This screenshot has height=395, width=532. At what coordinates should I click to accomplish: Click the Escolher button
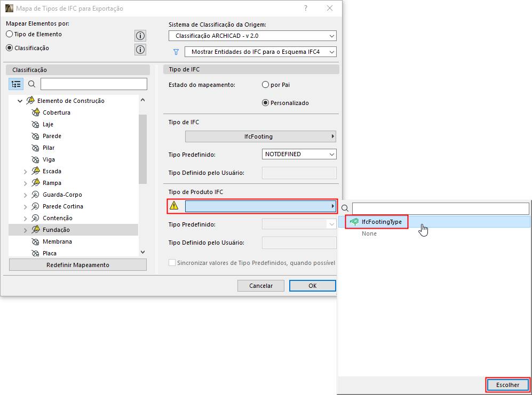[507, 385]
